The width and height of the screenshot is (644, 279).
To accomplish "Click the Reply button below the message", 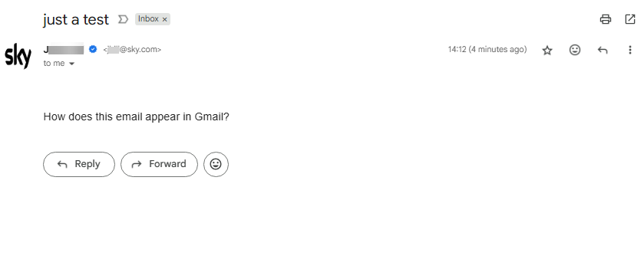I will point(79,164).
